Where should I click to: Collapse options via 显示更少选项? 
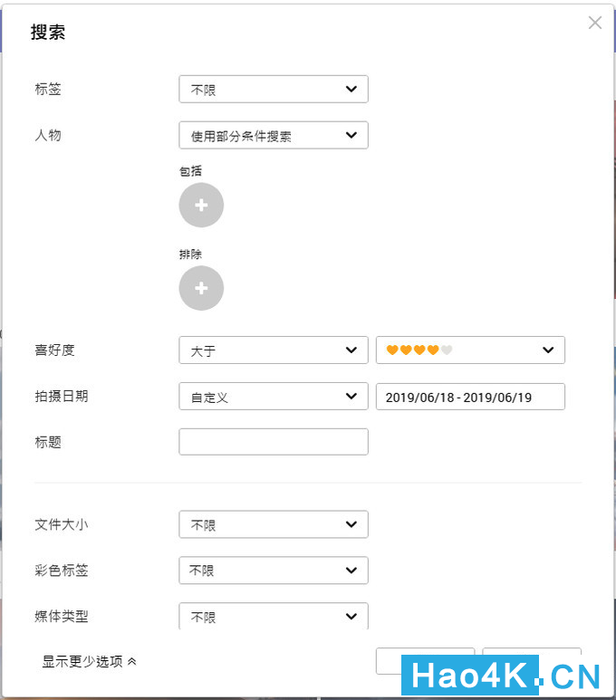point(90,661)
